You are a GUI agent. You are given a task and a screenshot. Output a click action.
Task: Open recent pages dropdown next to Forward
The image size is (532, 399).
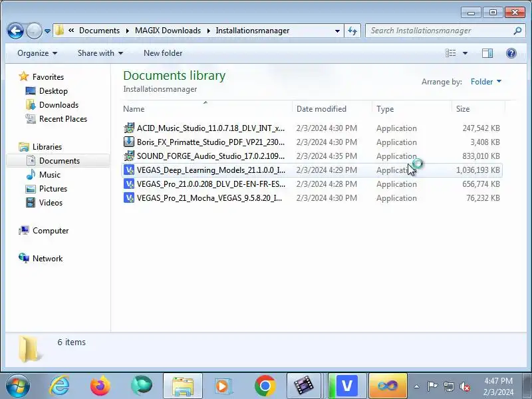coord(47,31)
